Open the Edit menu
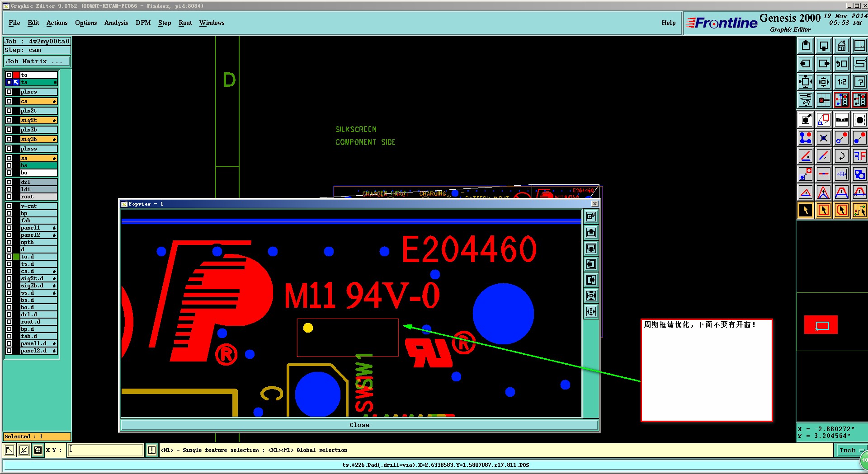Viewport: 868px width, 474px height. (33, 23)
